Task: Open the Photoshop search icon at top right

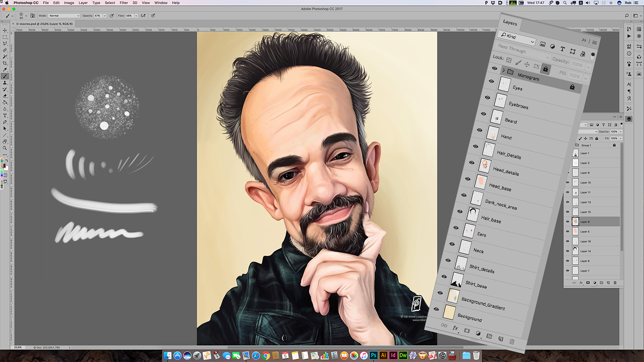Action: [627, 16]
